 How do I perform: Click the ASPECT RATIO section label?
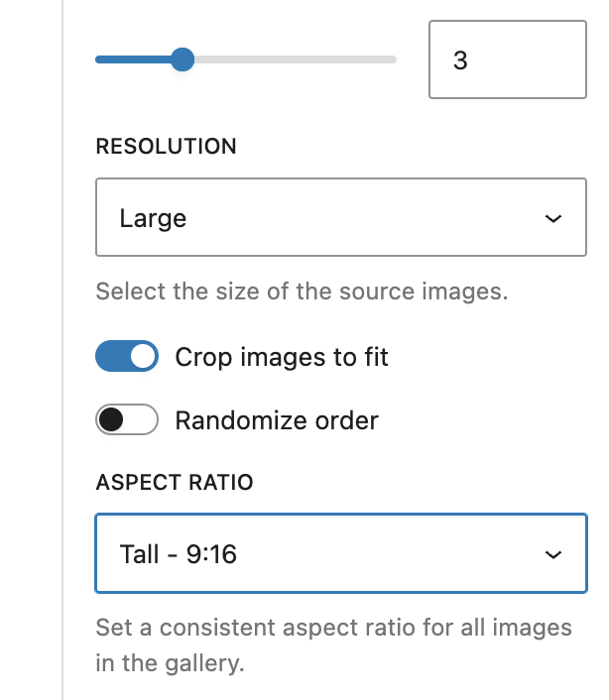click(x=175, y=483)
